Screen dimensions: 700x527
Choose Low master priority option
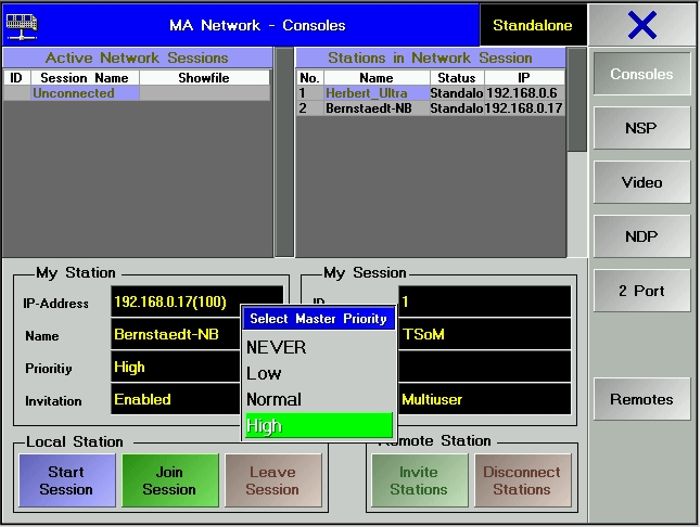click(x=318, y=373)
